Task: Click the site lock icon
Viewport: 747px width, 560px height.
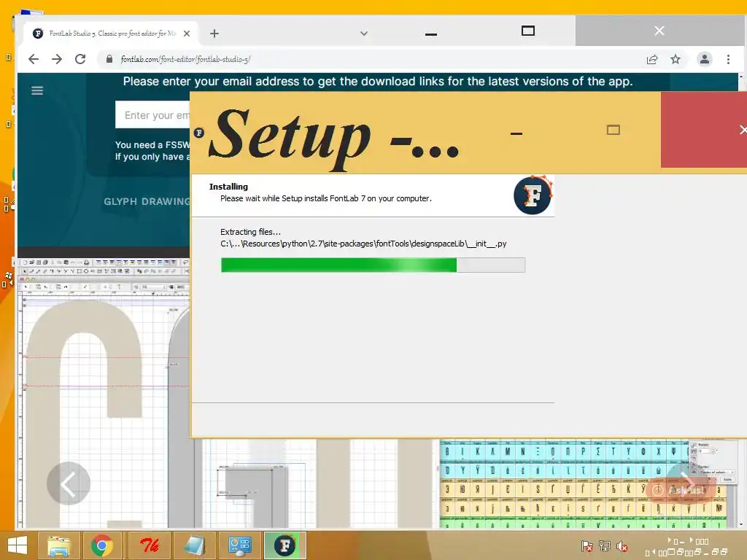Action: [x=109, y=59]
